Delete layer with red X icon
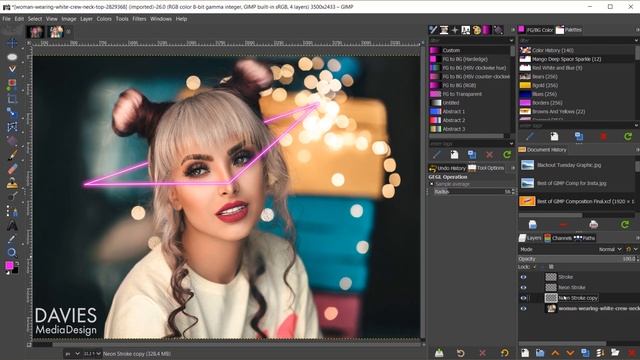Image resolution: width=640 pixels, height=360 pixels. tap(632, 353)
